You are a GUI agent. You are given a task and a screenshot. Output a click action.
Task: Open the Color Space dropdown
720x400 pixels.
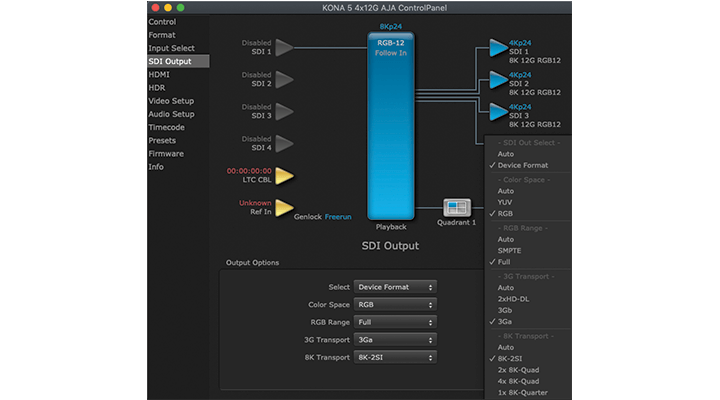click(395, 305)
